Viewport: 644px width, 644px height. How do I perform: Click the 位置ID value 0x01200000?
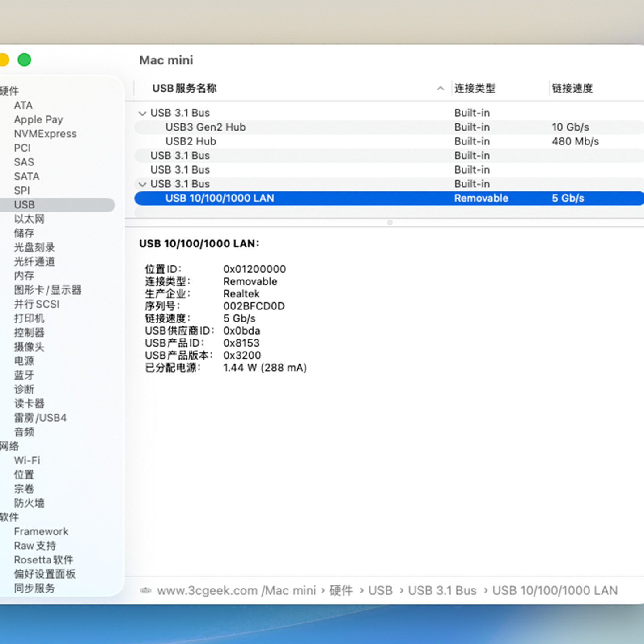click(x=254, y=269)
